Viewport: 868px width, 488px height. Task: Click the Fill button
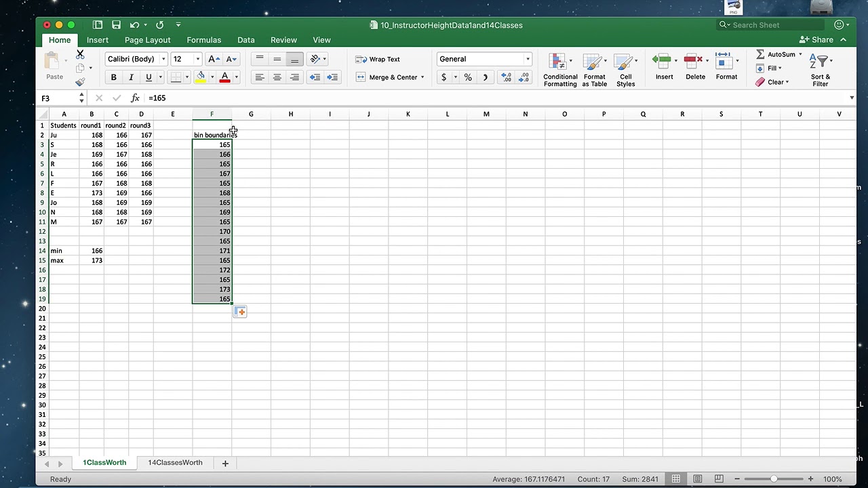768,68
